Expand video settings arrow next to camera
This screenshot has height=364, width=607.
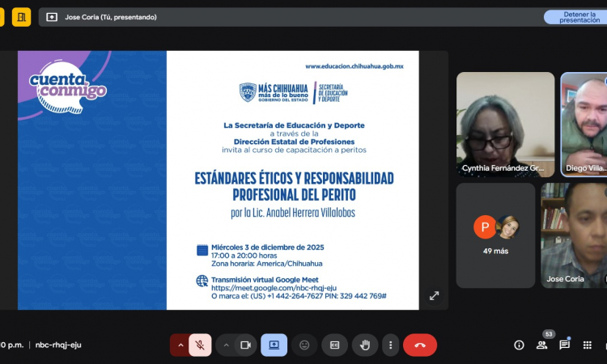point(226,345)
